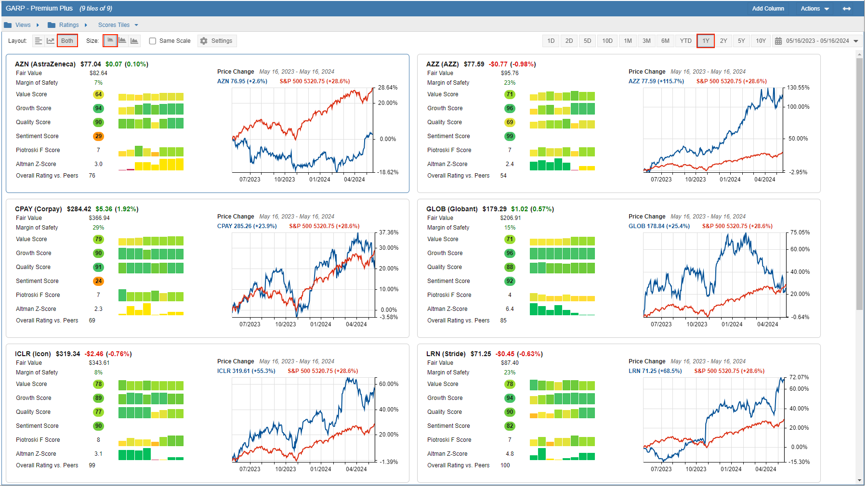Select the 10D time period tab
Viewport: 868px width, 488px height.
pyautogui.click(x=607, y=41)
